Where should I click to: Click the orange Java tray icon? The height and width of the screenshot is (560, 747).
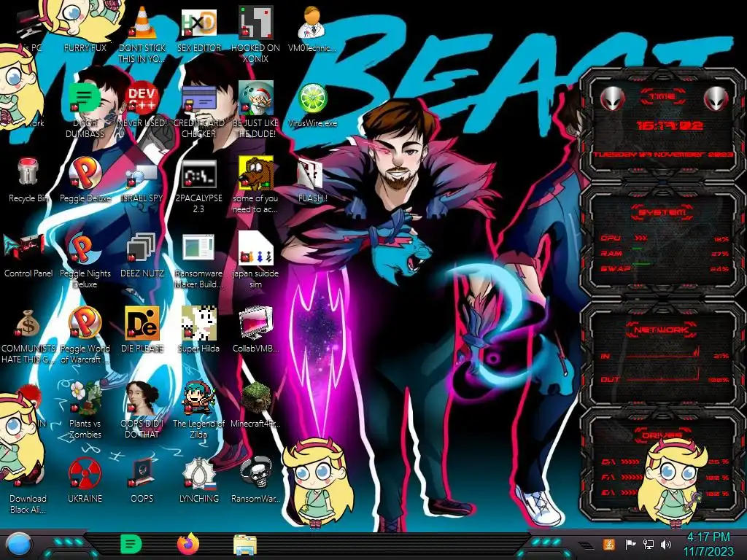coord(609,544)
